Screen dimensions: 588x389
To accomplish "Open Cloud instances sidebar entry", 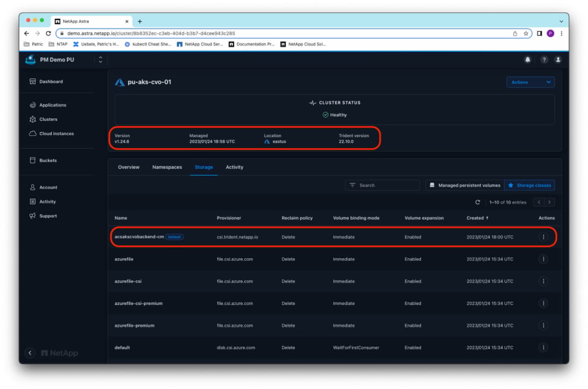I will click(51, 133).
